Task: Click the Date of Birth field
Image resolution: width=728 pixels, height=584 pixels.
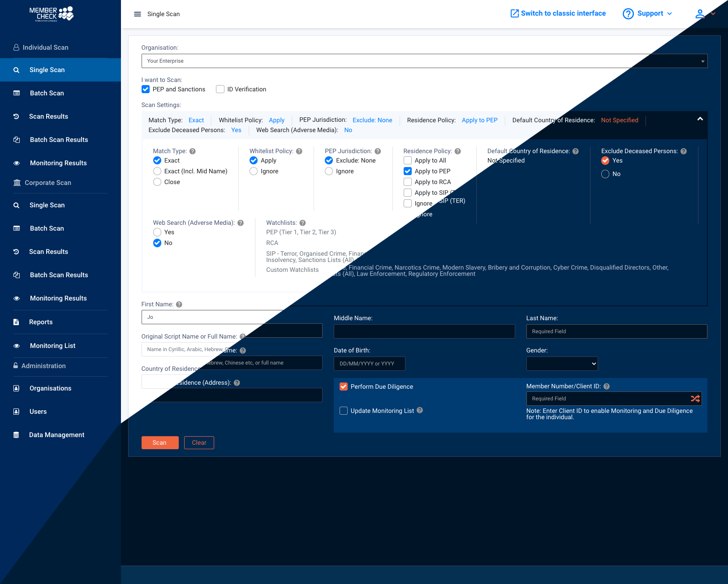Action: 370,364
